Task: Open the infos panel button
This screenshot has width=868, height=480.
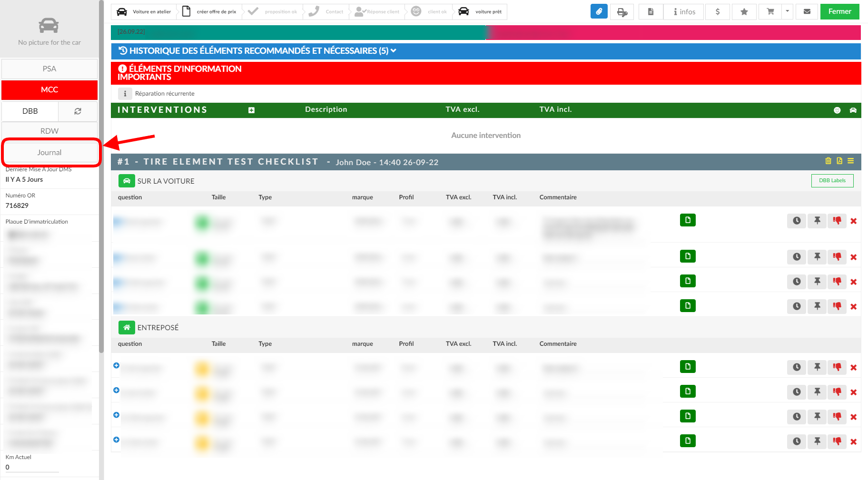Action: [684, 11]
